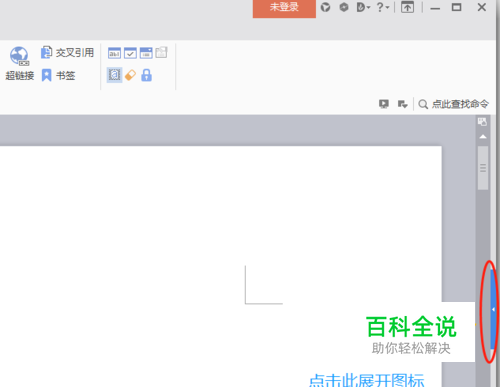Click the vertical scrollbar thumb

tap(483, 168)
